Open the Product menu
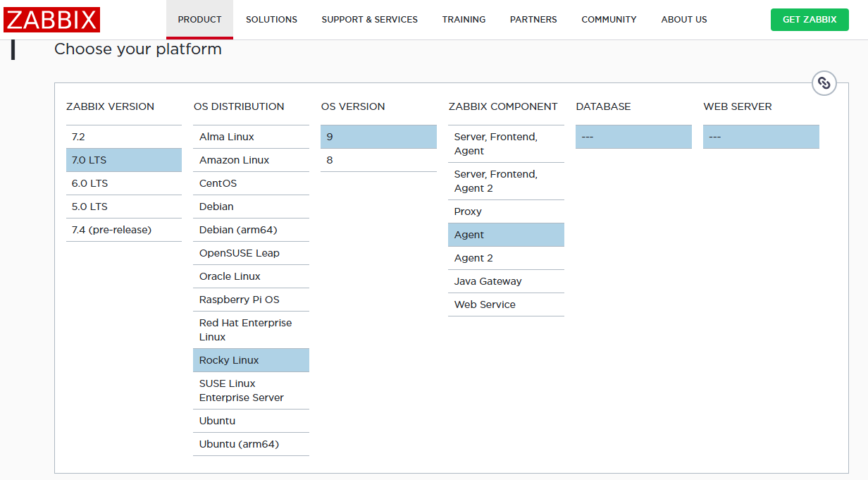The image size is (868, 480). (x=199, y=20)
